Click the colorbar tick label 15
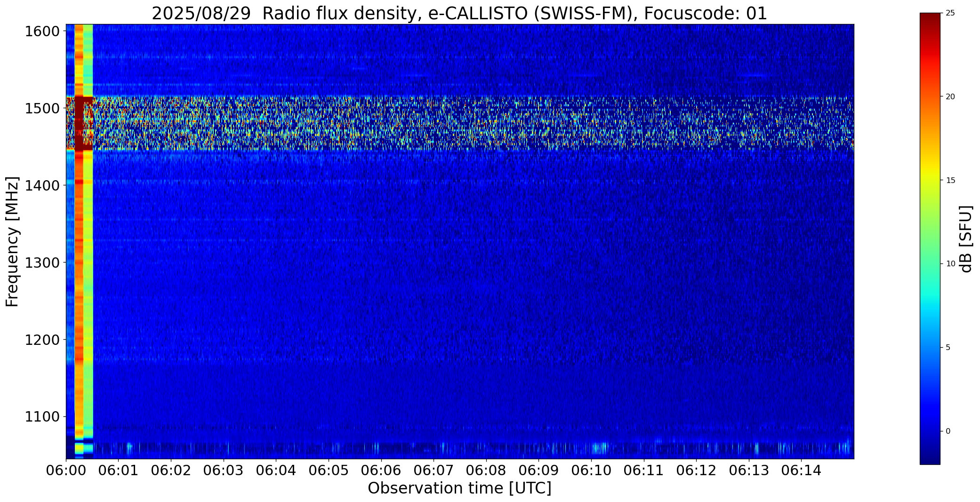 [x=950, y=181]
